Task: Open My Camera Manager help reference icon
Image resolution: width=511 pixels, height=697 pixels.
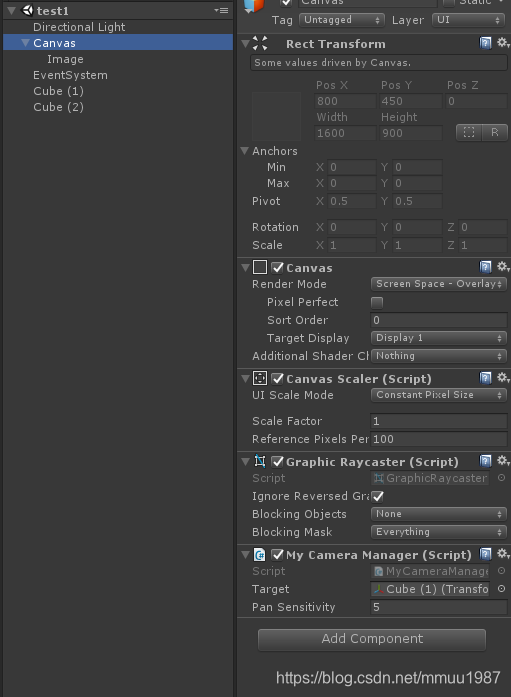Action: pos(485,554)
